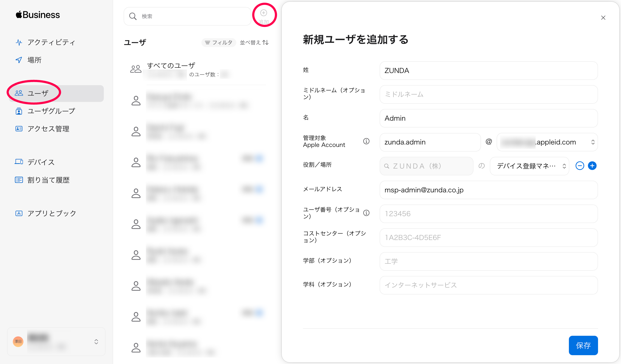Click the search magnifier icon
This screenshot has height=364, width=621.
click(x=133, y=16)
